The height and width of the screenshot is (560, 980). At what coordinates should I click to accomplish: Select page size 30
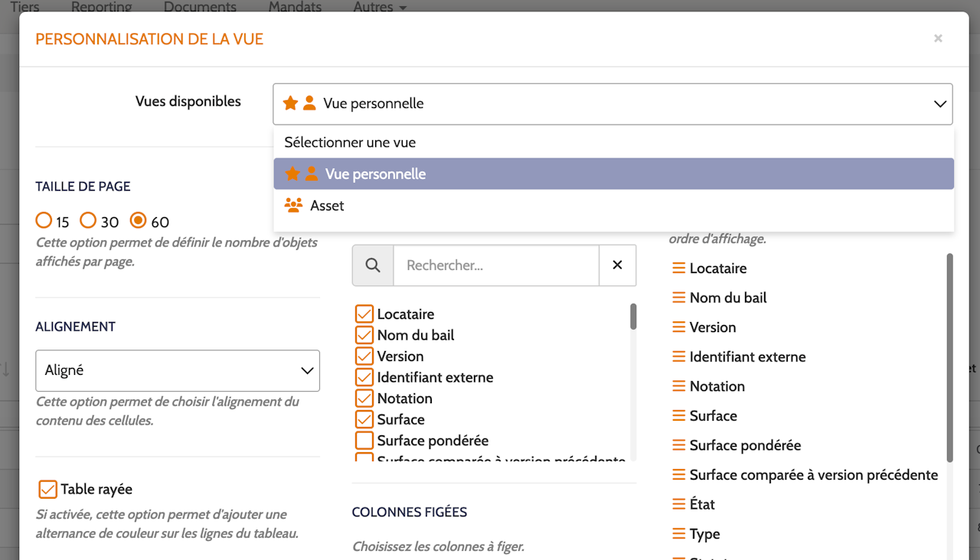pyautogui.click(x=88, y=221)
